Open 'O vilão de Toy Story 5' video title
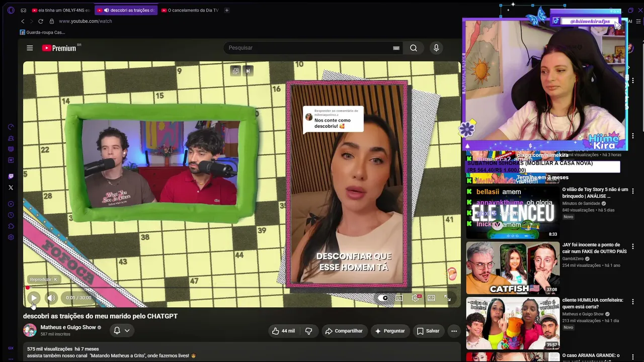This screenshot has width=644, height=362. coord(595,193)
